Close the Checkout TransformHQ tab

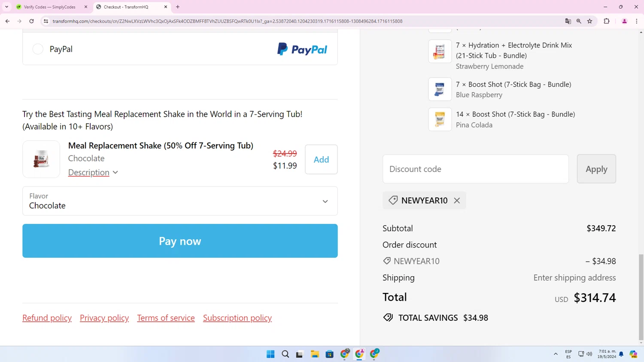pos(166,7)
